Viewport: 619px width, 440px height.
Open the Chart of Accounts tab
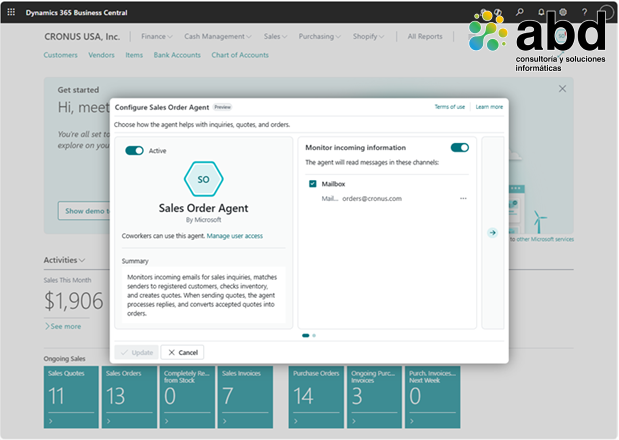click(240, 55)
